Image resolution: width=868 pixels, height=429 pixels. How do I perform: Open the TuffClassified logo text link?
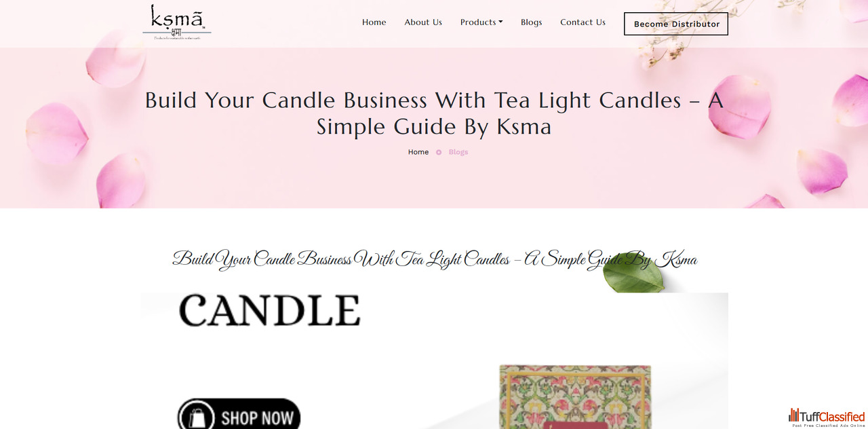(832, 416)
